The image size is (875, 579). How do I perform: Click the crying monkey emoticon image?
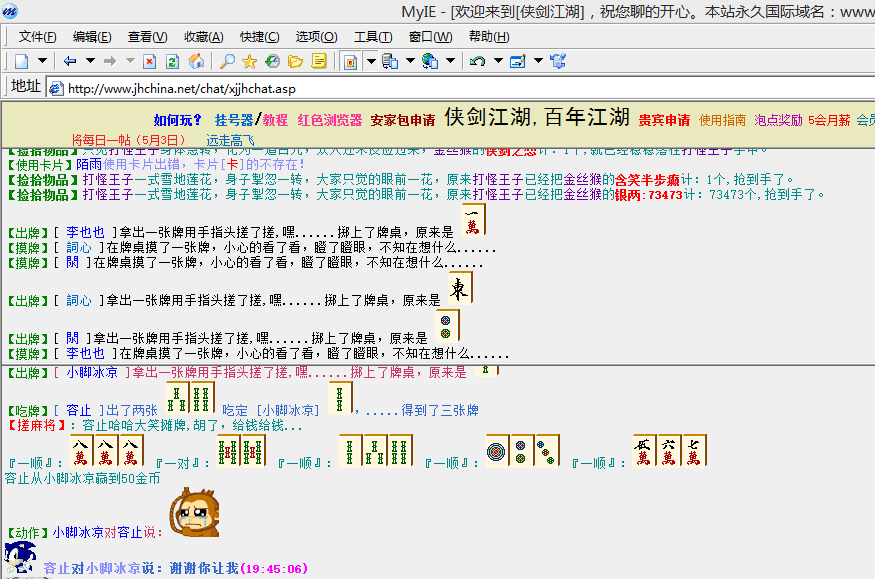click(x=195, y=512)
